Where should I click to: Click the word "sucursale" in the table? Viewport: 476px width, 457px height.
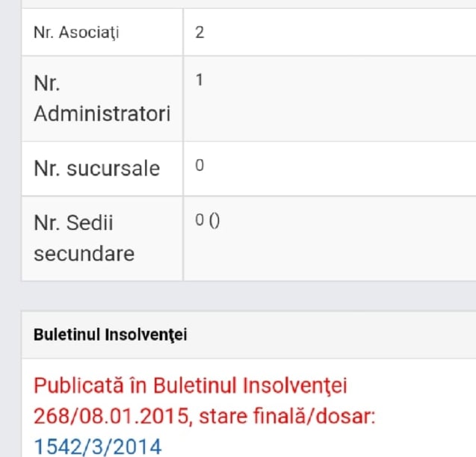[x=114, y=169]
